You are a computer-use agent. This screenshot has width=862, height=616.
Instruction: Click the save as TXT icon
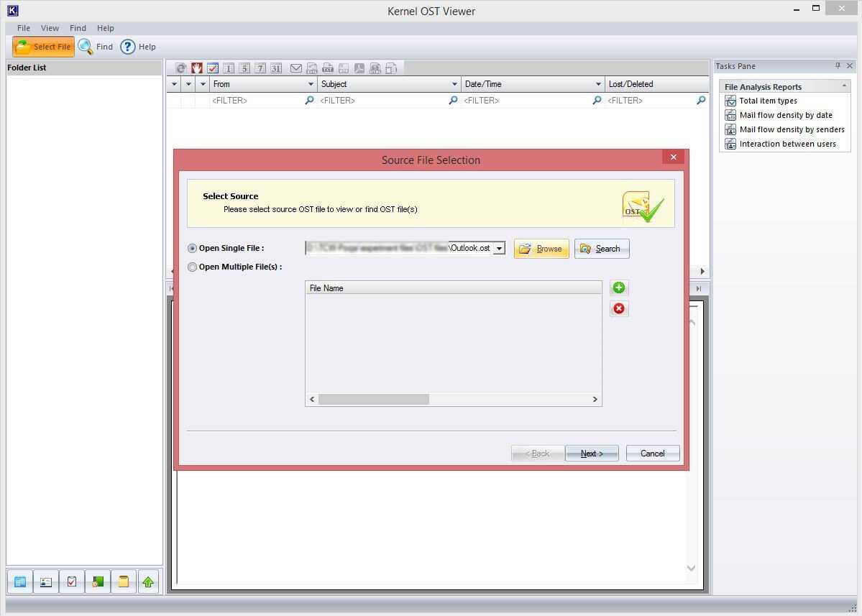tap(328, 68)
